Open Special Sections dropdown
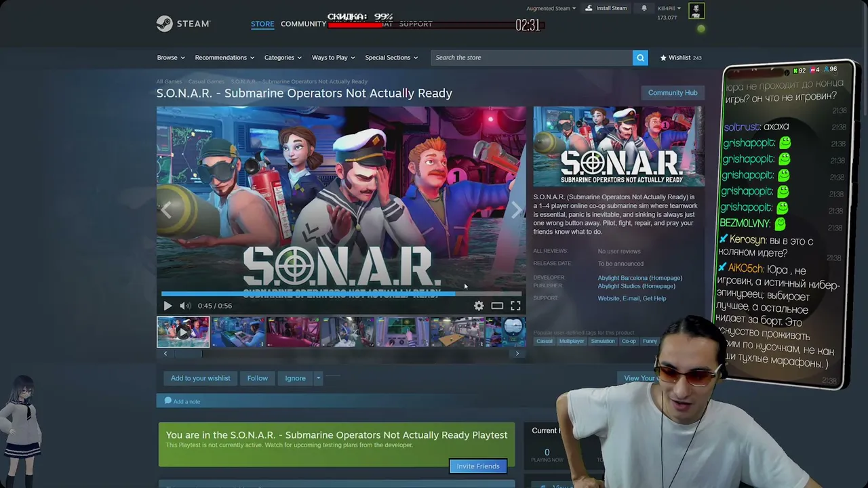Viewport: 868px width, 488px height. [391, 58]
